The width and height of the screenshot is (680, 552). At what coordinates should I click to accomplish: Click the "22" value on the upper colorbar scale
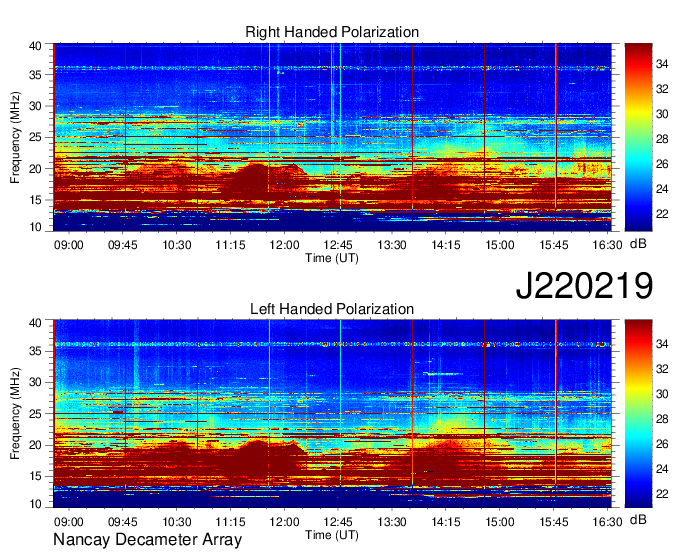[662, 214]
